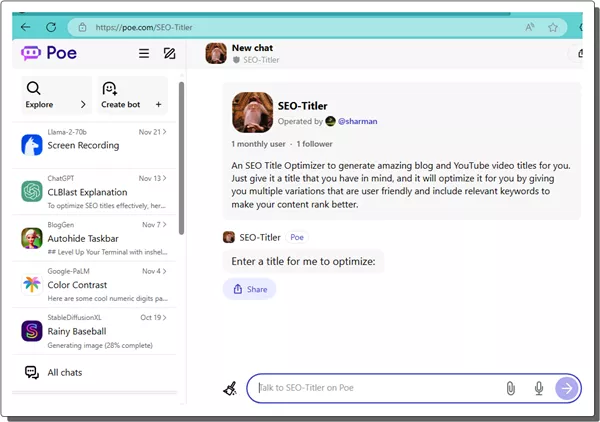View site info via the address bar lock icon
Screen dimensions: 600x422
point(82,27)
